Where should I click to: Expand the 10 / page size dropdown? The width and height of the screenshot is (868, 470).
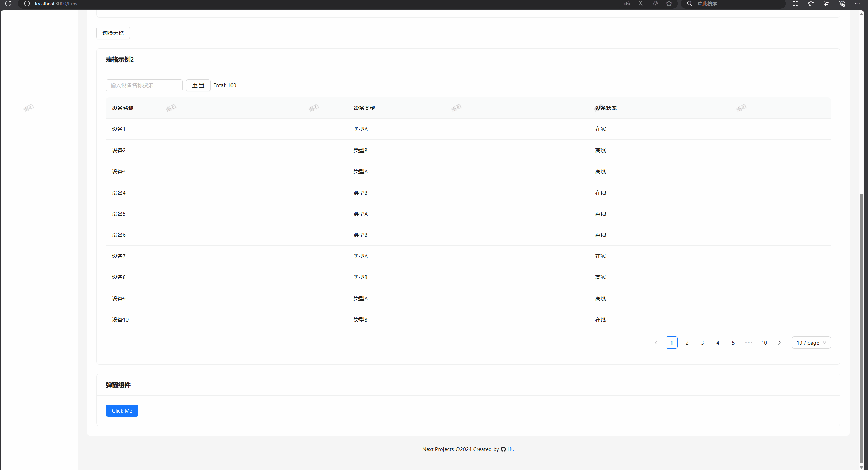811,343
